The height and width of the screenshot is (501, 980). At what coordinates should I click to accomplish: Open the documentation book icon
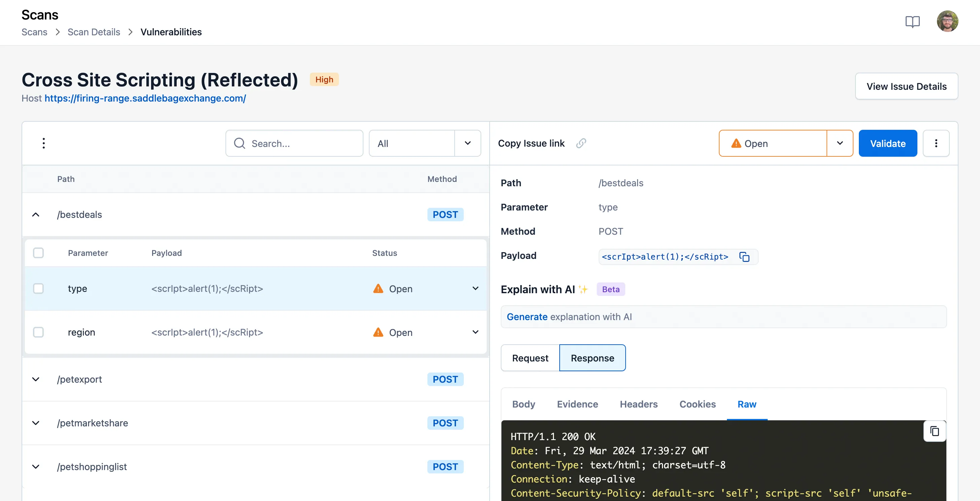[912, 22]
